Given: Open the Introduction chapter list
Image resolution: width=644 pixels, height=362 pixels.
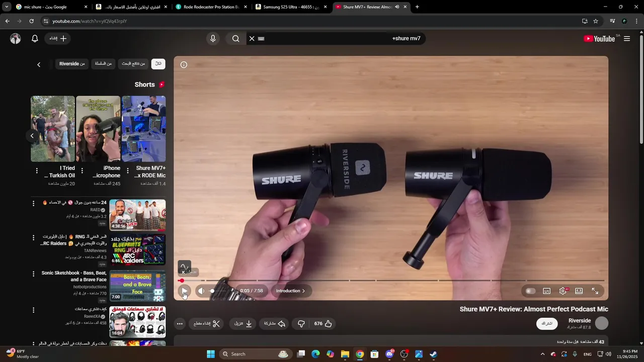Looking at the screenshot, I should pyautogui.click(x=291, y=291).
